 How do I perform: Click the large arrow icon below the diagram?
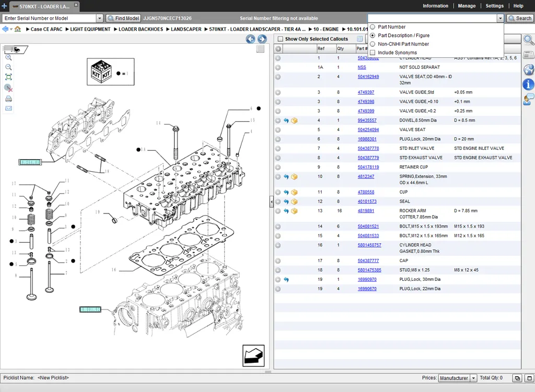tap(253, 355)
